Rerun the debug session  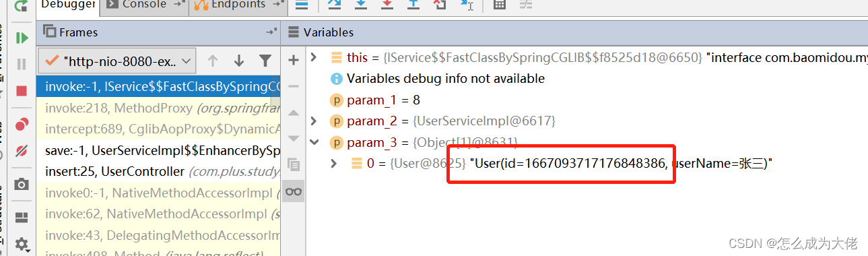21,7
